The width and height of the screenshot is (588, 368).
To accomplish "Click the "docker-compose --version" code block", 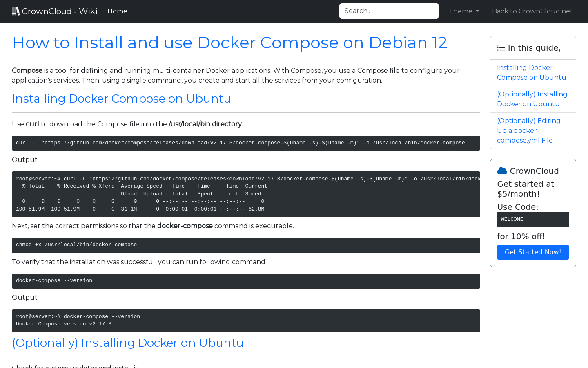I will [x=246, y=281].
